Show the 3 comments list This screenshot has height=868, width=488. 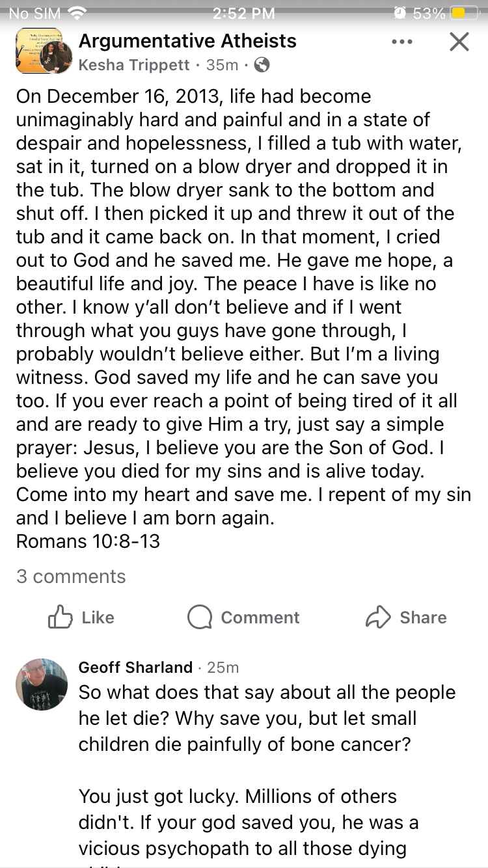tap(71, 576)
